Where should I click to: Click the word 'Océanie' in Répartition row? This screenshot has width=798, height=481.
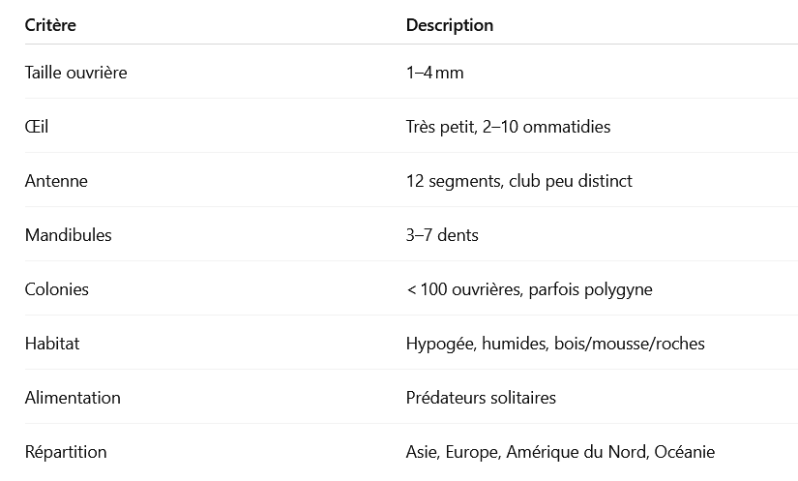click(x=684, y=452)
